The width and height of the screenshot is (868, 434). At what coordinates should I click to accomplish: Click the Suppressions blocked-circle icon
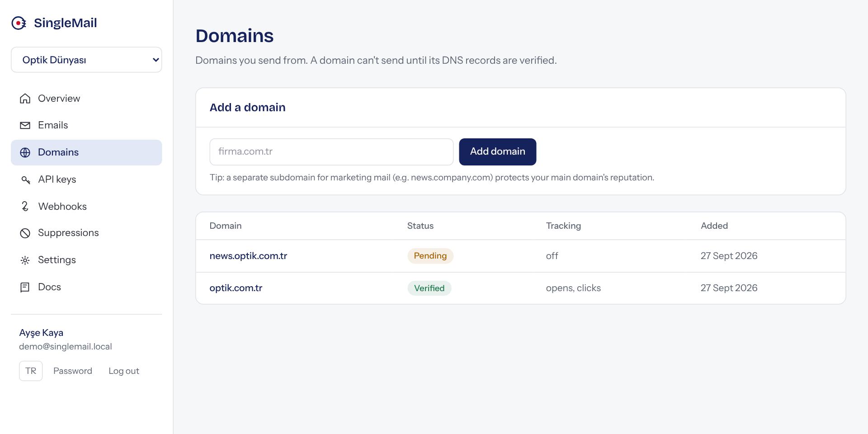point(25,233)
